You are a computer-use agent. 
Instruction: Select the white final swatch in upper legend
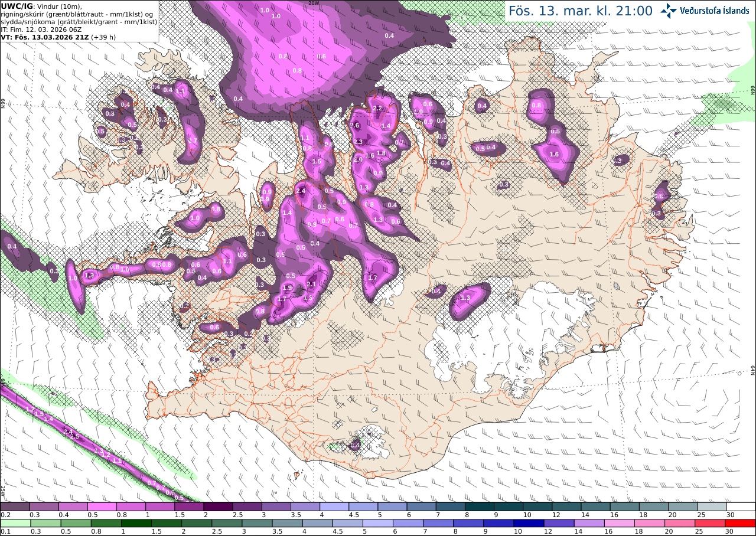741,506
